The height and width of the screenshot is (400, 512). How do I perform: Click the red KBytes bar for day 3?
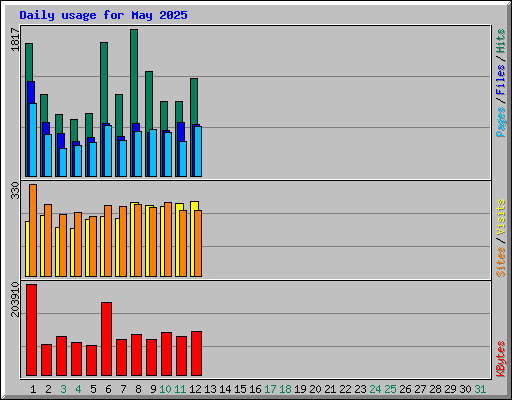62,356
